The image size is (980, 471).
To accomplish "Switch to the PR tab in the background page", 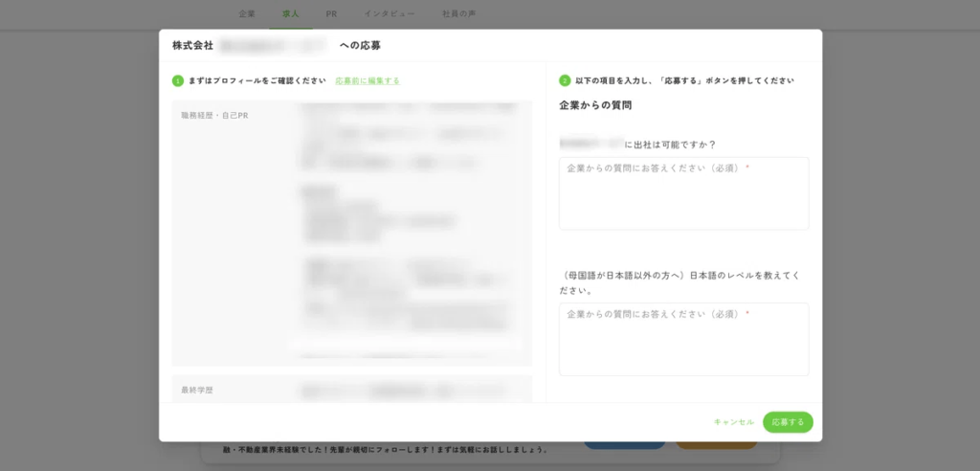I will [331, 13].
